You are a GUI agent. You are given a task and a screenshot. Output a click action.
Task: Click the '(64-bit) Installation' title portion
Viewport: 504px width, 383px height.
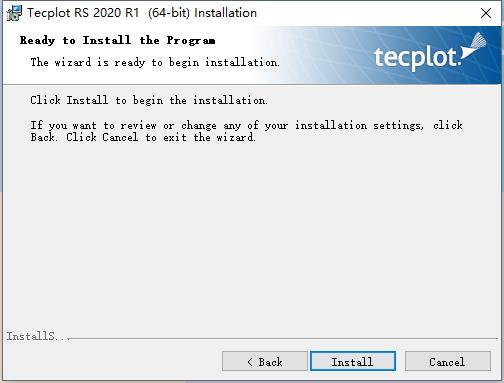[202, 13]
